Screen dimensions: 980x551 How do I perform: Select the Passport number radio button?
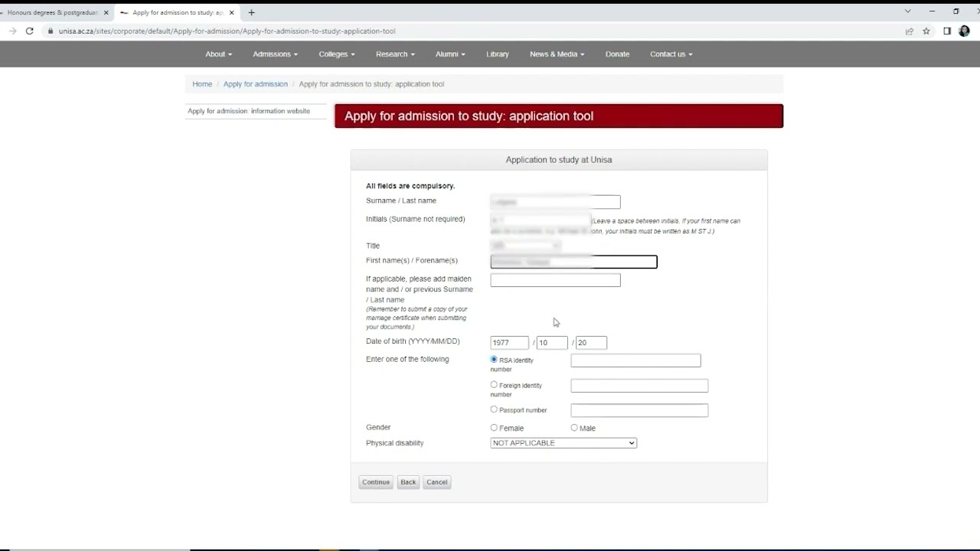494,409
